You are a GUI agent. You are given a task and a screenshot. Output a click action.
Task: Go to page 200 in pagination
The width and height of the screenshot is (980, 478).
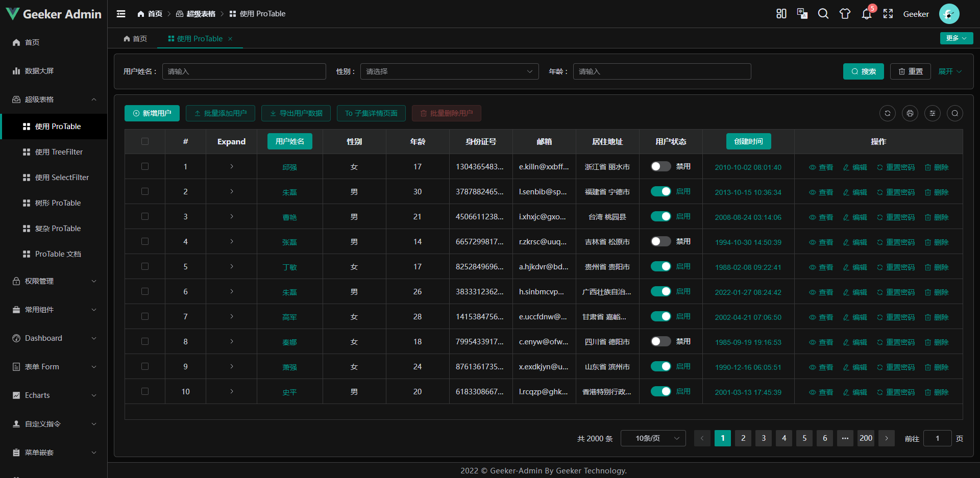tap(865, 438)
